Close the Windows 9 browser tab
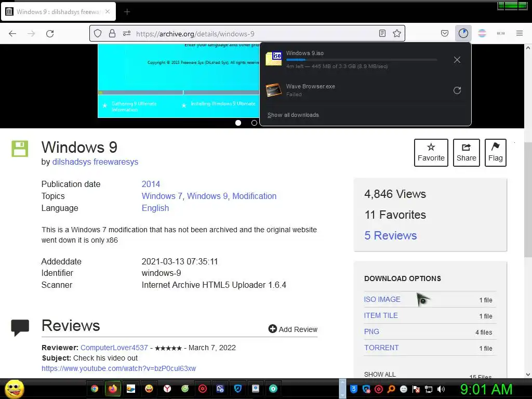The image size is (532, 399). pyautogui.click(x=108, y=11)
